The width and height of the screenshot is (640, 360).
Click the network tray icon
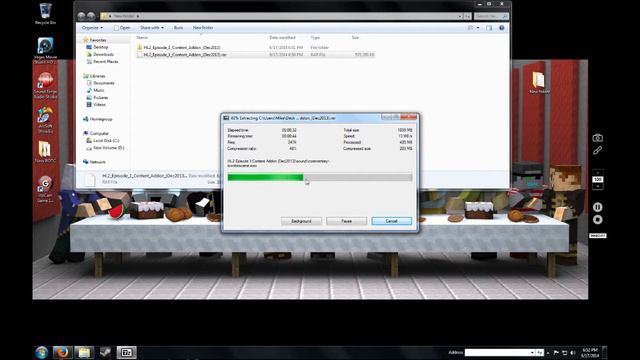coord(565,353)
